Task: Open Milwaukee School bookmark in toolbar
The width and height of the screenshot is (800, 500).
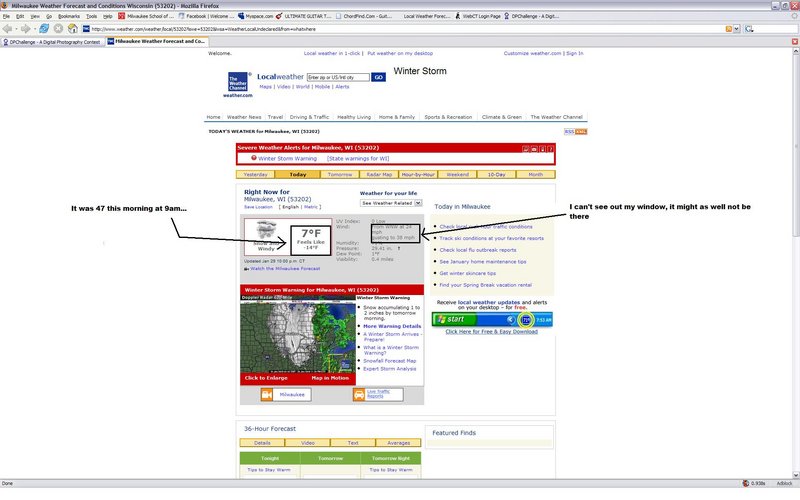Action: (146, 16)
